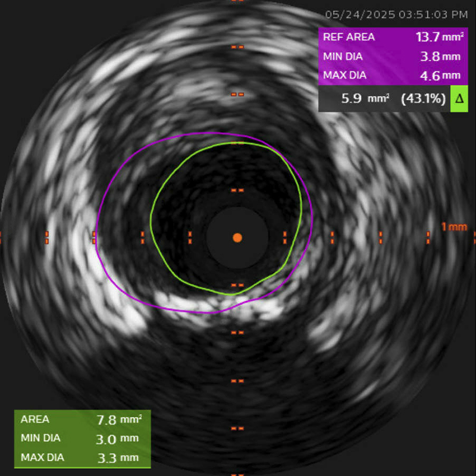Select the MAX DIA 3.3 mm entry
Viewport: 476px width, 476px height.
[x=80, y=458]
